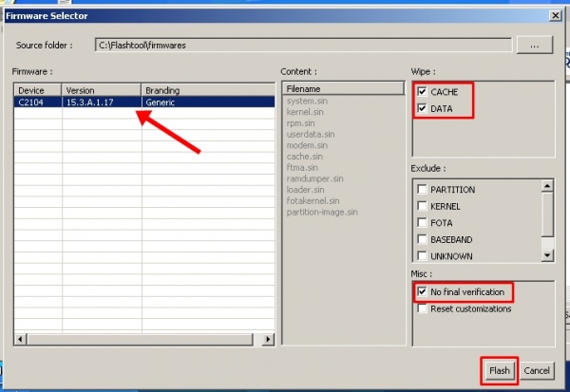Select fotakernel.sin in Content list
The image size is (570, 392).
[x=313, y=200]
